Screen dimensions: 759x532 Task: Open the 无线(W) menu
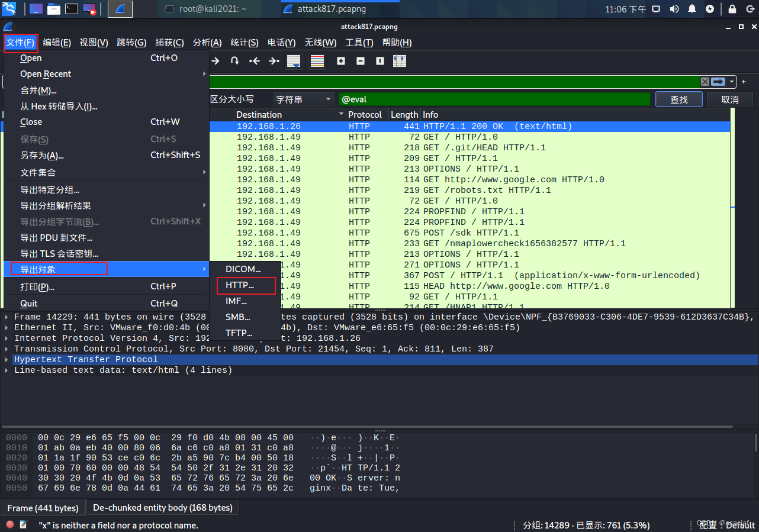pyautogui.click(x=320, y=43)
